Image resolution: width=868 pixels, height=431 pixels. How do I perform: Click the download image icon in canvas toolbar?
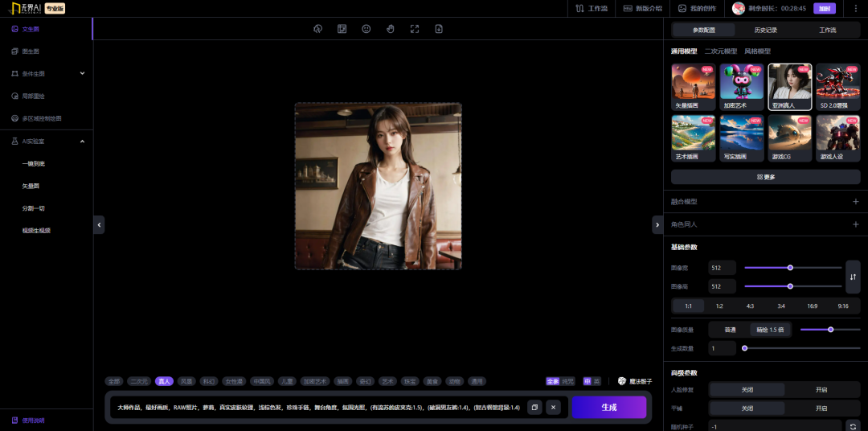(x=439, y=29)
